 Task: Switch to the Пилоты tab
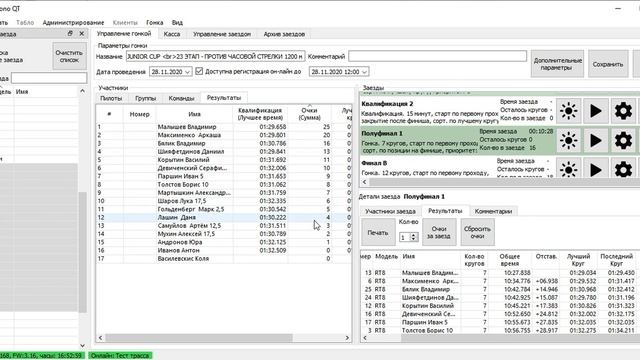[x=111, y=98]
